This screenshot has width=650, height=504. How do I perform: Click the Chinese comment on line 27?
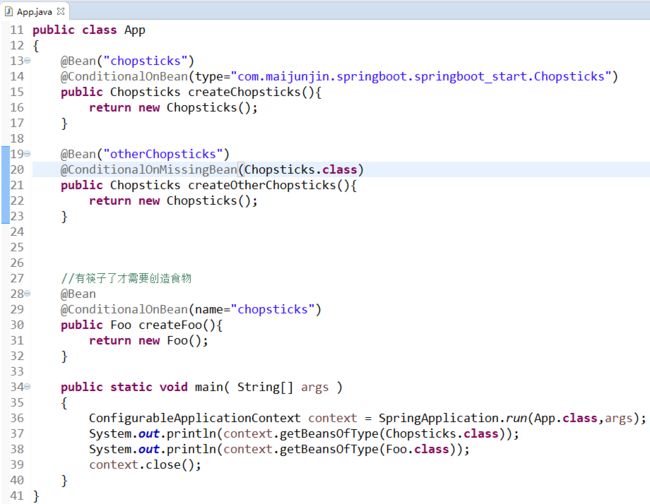(126, 278)
